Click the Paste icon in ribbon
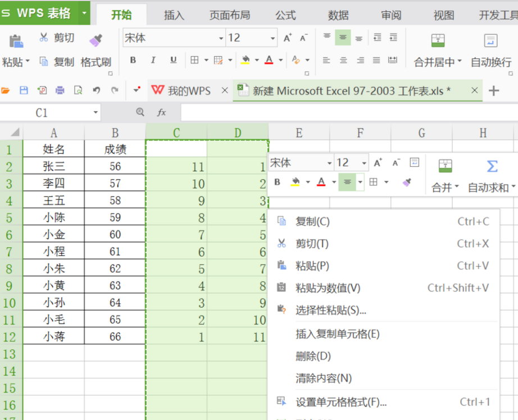This screenshot has width=518, height=420. tap(16, 42)
